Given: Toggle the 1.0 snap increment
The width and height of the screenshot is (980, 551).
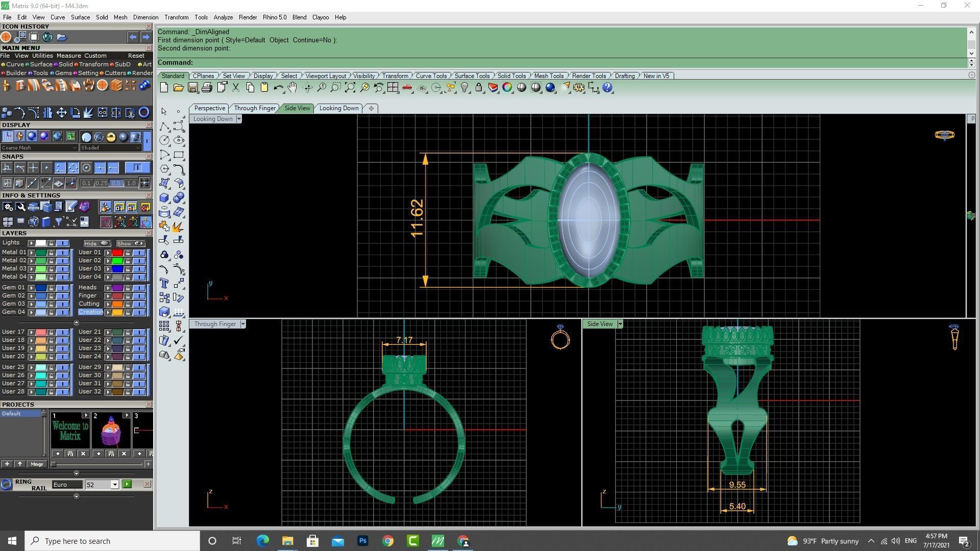Looking at the screenshot, I should [131, 183].
